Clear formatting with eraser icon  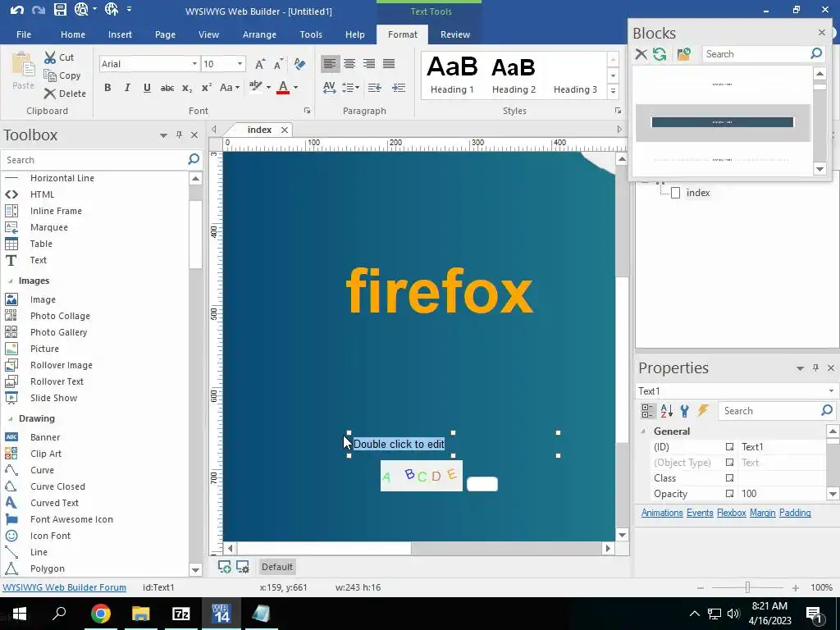(299, 64)
